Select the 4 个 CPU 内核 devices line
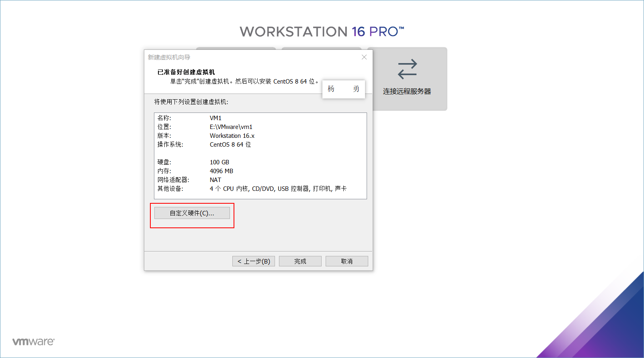 278,188
